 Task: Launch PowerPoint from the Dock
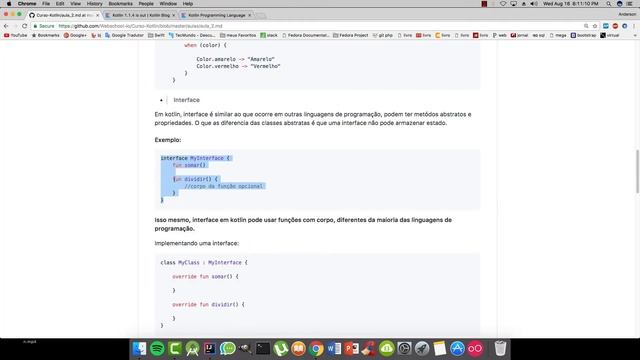click(x=351, y=349)
